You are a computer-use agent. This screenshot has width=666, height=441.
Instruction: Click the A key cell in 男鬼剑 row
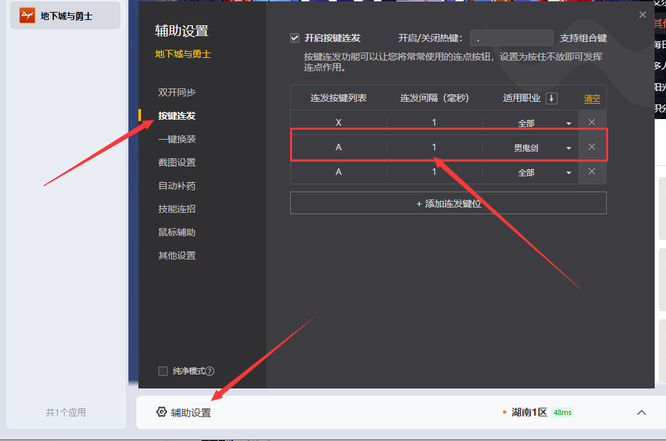click(339, 147)
